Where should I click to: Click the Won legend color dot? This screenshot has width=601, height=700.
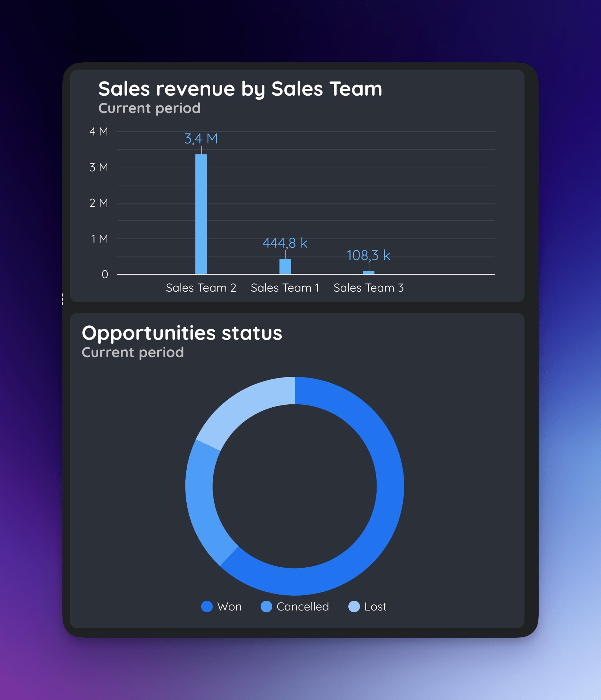[x=207, y=607]
